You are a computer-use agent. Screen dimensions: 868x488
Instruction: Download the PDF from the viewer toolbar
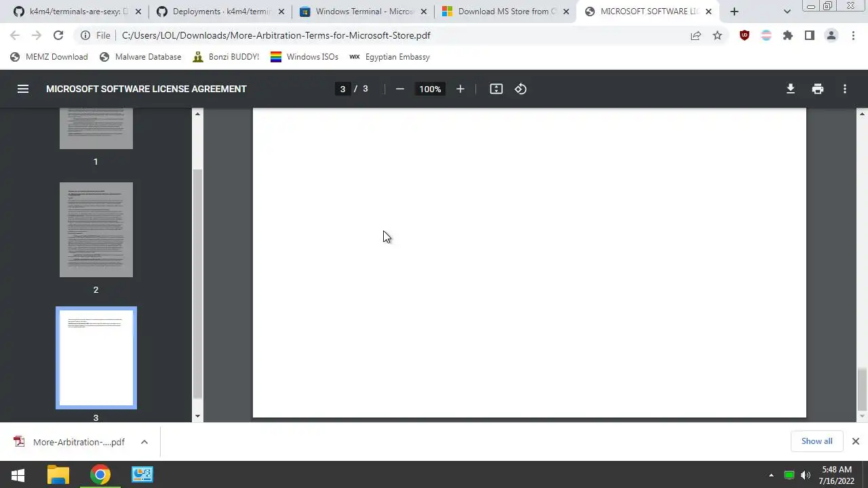[x=791, y=89]
